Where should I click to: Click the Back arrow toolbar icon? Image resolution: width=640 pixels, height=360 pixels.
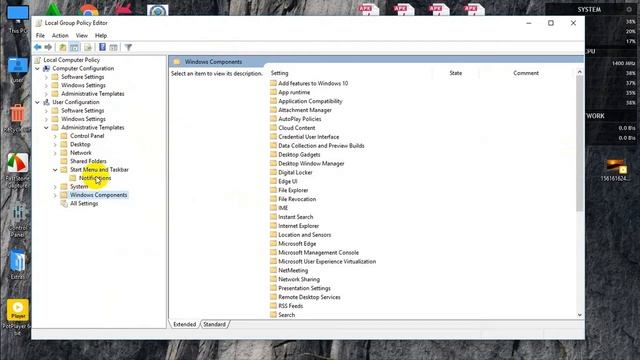[38, 47]
